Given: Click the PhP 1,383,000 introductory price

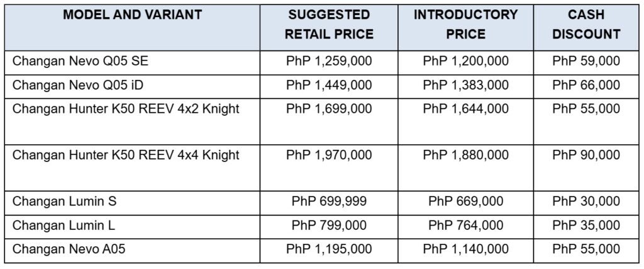Looking at the screenshot, I should tap(466, 86).
